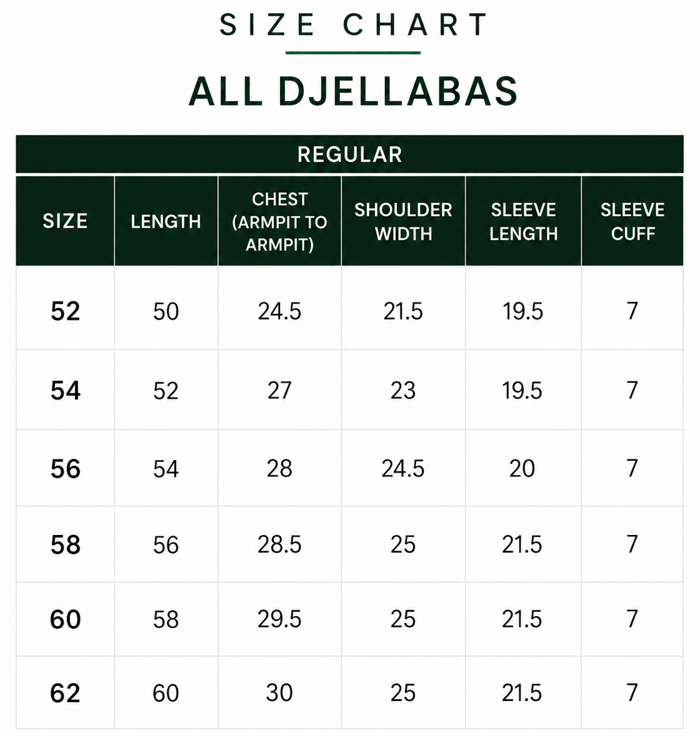The width and height of the screenshot is (700, 736).
Task: Click the SLEEVE CUFF column header
Action: pyautogui.click(x=633, y=221)
